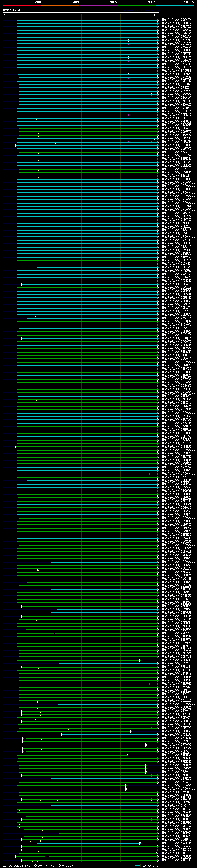Select label UniRef100_C7TQP9
Screen dimensions: 197x868
point(177,744)
